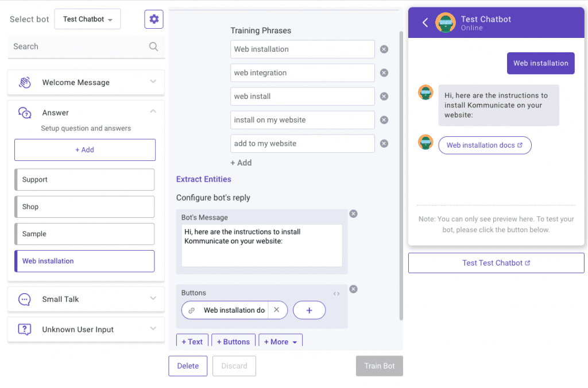Image resolution: width=588 pixels, height=388 pixels.
Task: Click the 'Configure bot's reply' heading
Action: tap(213, 198)
